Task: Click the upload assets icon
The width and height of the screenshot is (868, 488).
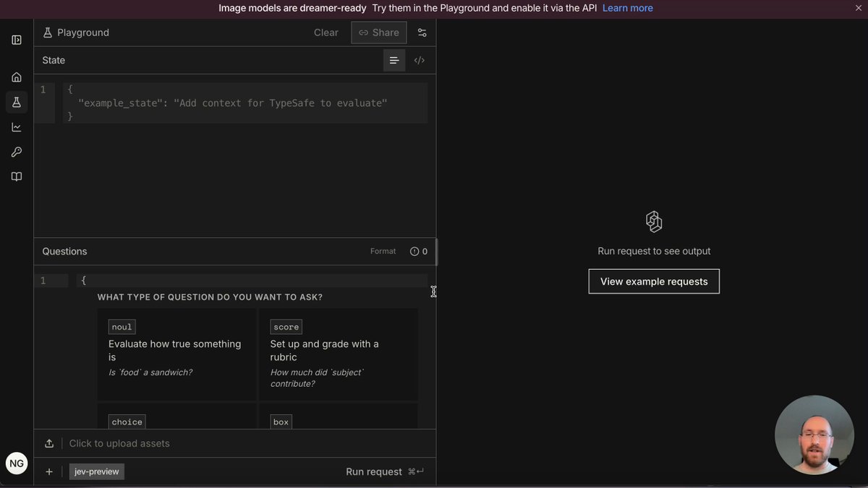Action: (x=49, y=443)
